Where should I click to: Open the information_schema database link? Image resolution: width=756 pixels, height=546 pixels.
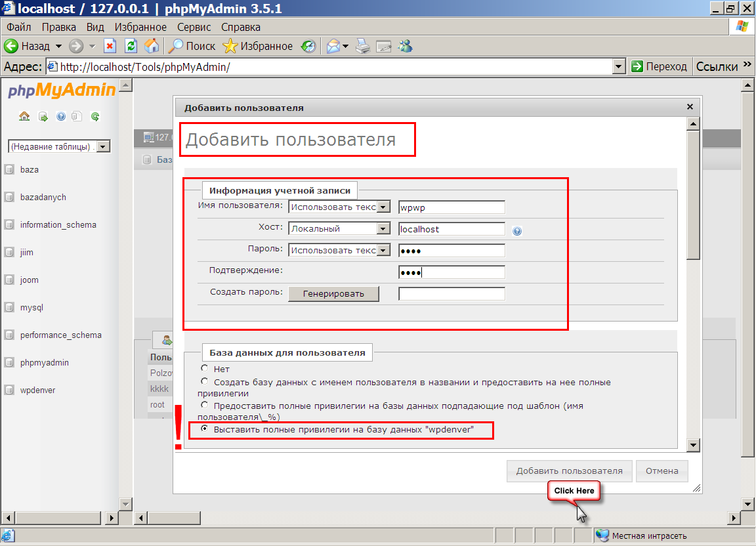58,225
